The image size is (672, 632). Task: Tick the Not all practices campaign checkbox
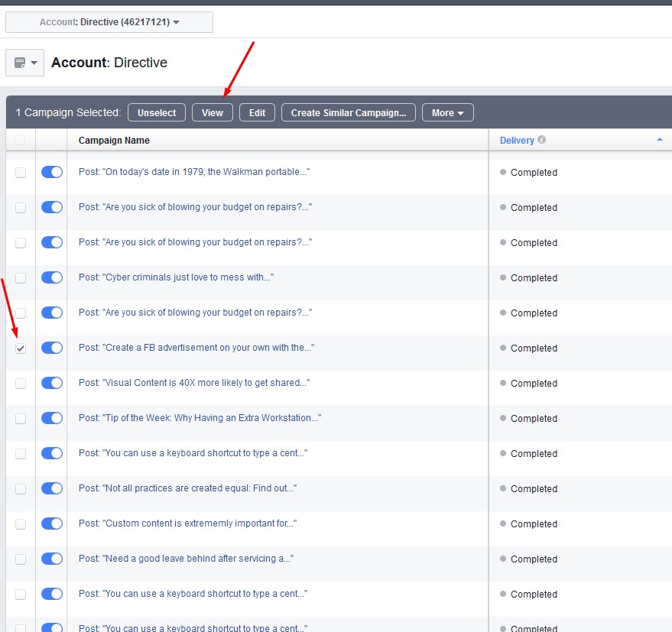coord(21,489)
